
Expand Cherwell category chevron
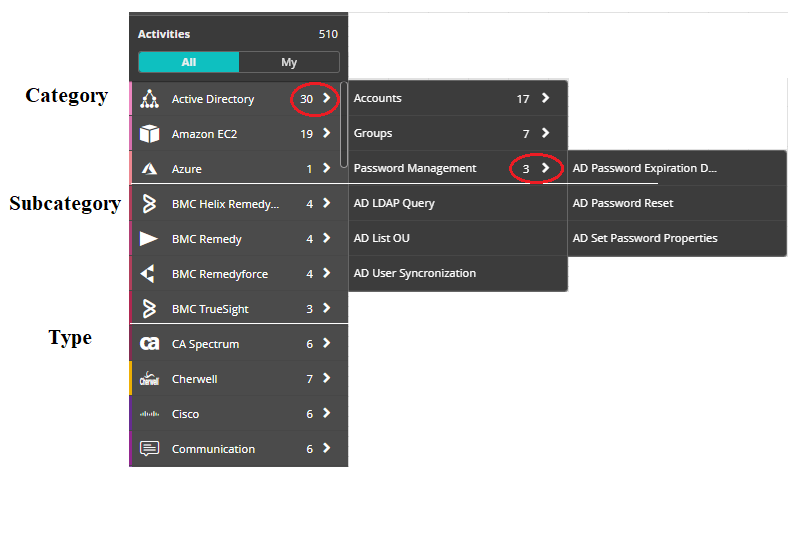tap(327, 378)
